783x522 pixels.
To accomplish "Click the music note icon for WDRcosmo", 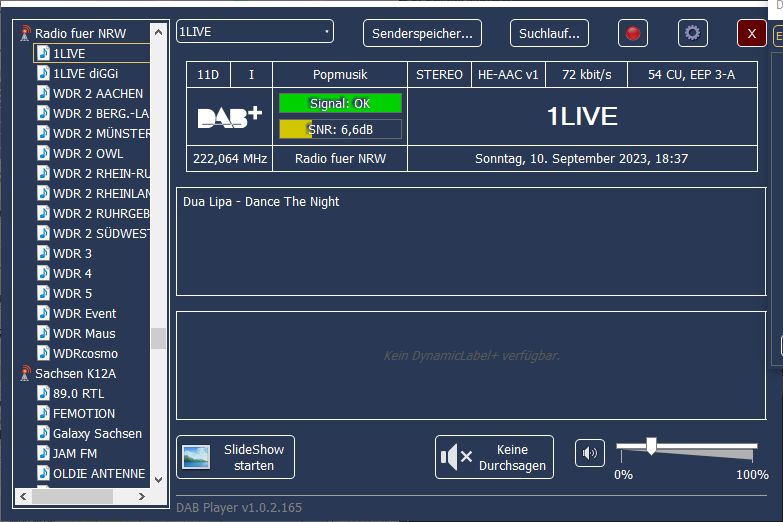I will (x=44, y=353).
